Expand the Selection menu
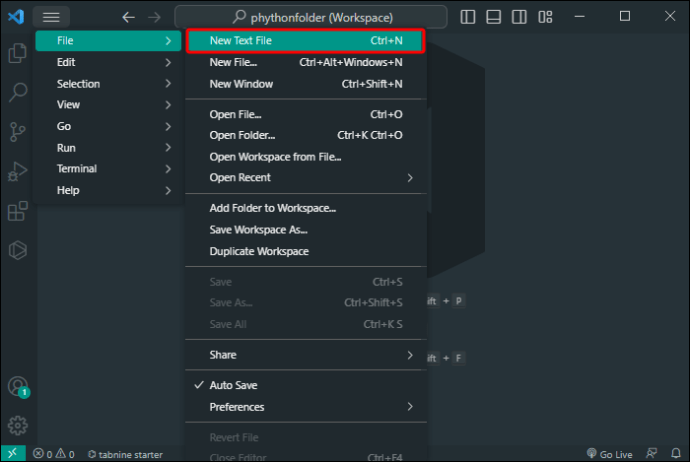This screenshot has height=462, width=690. (108, 84)
